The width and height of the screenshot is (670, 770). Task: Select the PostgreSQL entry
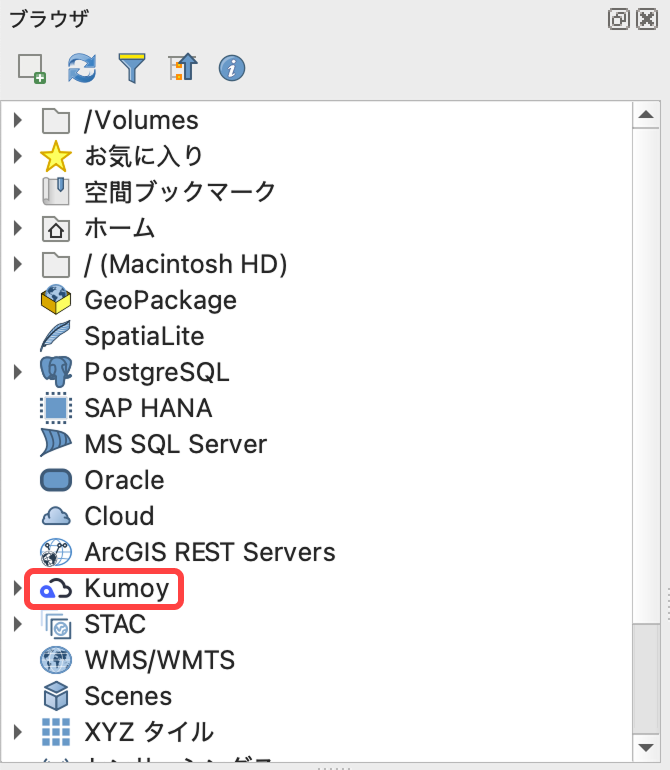click(157, 372)
